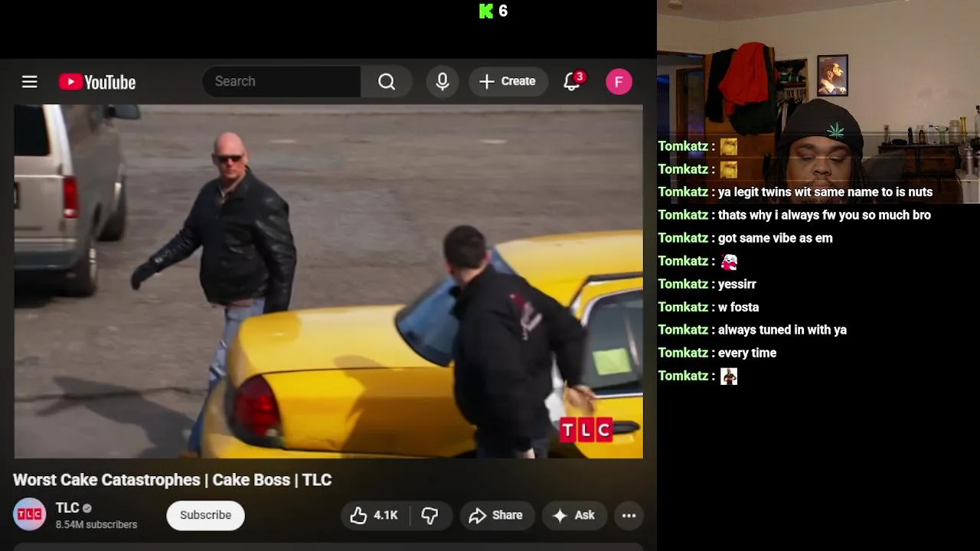This screenshot has height=551, width=980.
Task: Click chat message 'every time'
Action: (x=747, y=353)
